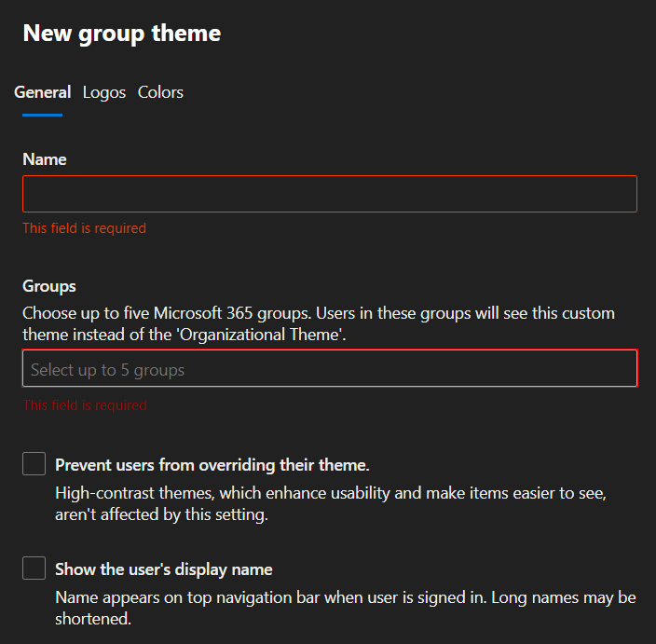Click the 'aren't affected by this setting' text

point(161,514)
